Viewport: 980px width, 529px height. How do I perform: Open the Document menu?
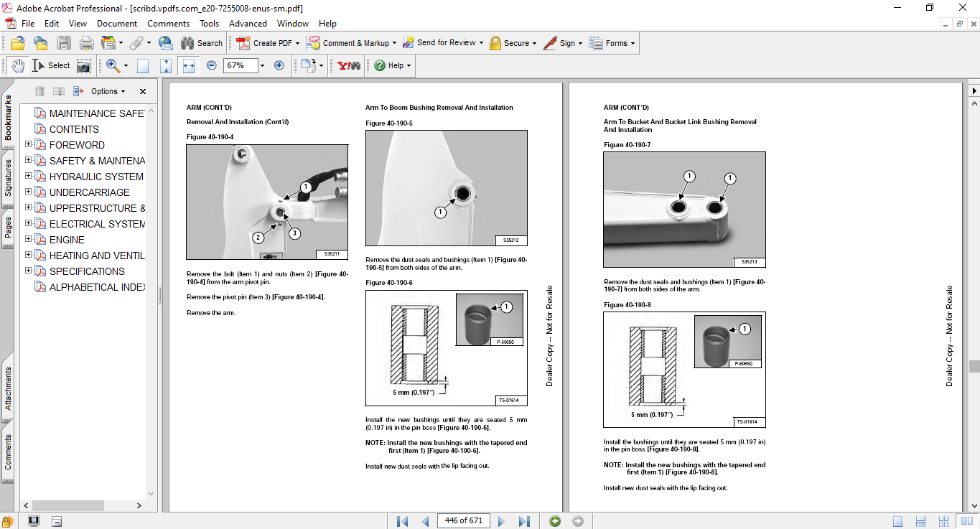tap(117, 24)
